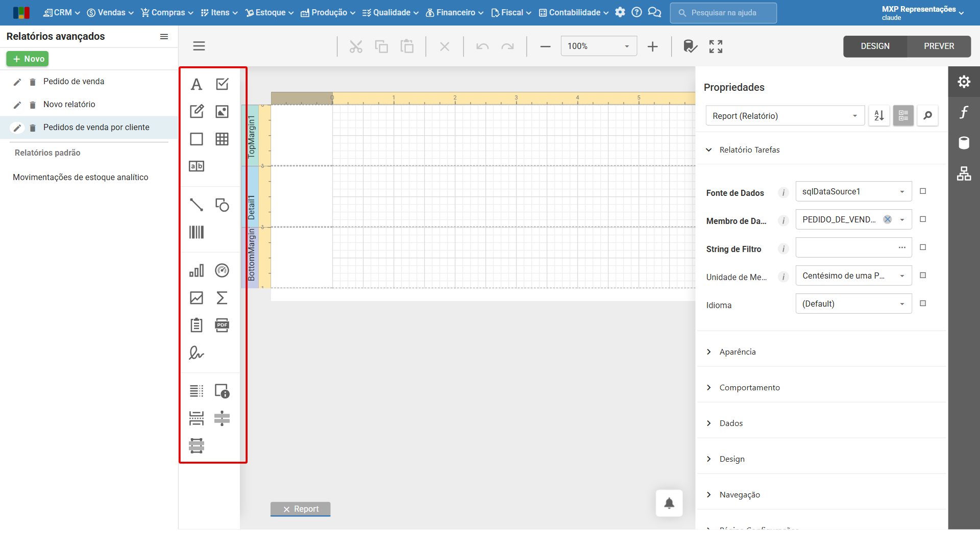Select the Picture Box tool
980x551 pixels.
(x=222, y=111)
